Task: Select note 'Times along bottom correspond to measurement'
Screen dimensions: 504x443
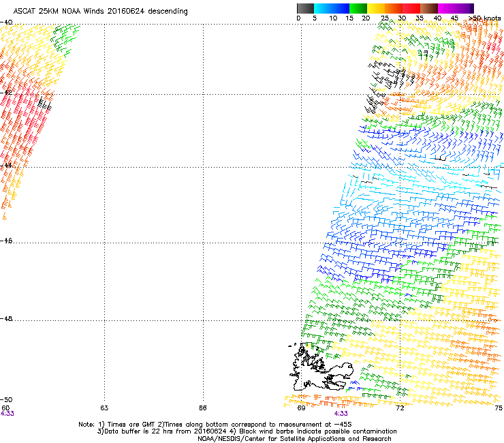Action: [x=243, y=425]
